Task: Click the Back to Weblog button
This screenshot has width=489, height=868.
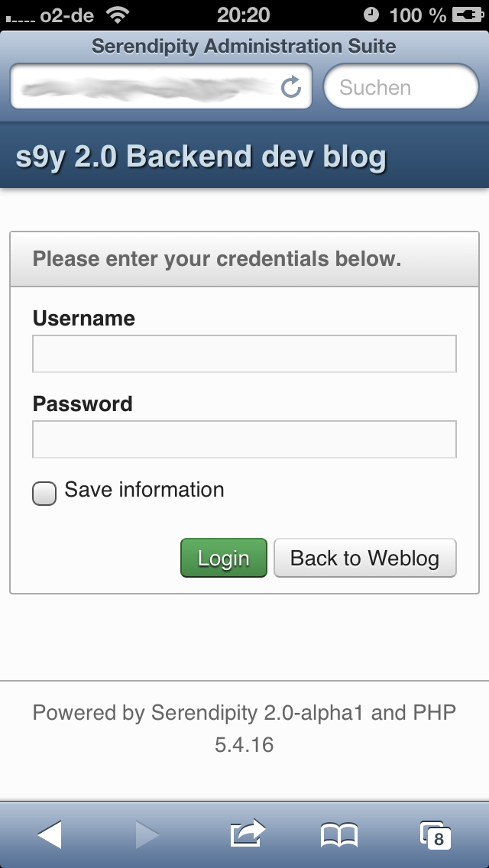Action: pyautogui.click(x=365, y=558)
